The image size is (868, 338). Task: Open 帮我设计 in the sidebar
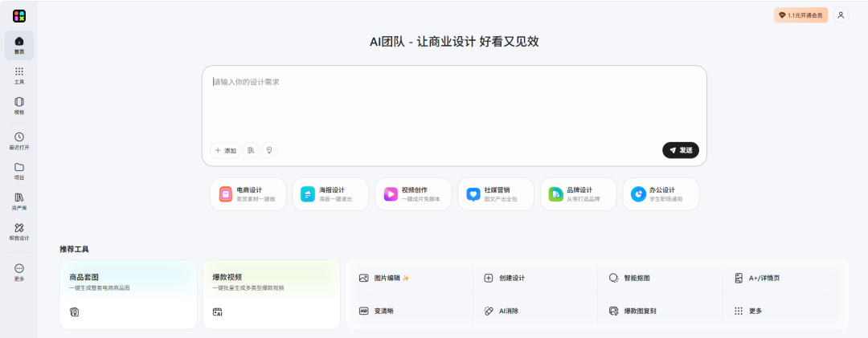[19, 232]
